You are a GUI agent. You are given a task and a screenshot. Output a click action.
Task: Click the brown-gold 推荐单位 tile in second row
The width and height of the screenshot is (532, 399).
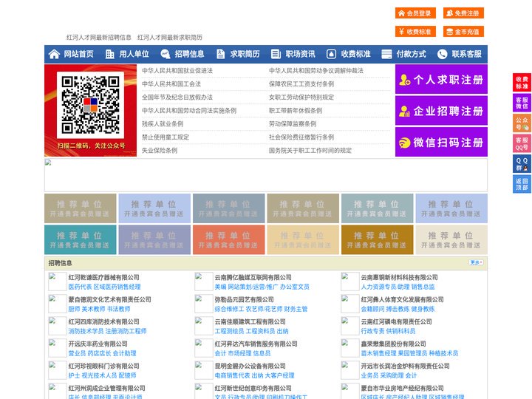pyautogui.click(x=378, y=239)
